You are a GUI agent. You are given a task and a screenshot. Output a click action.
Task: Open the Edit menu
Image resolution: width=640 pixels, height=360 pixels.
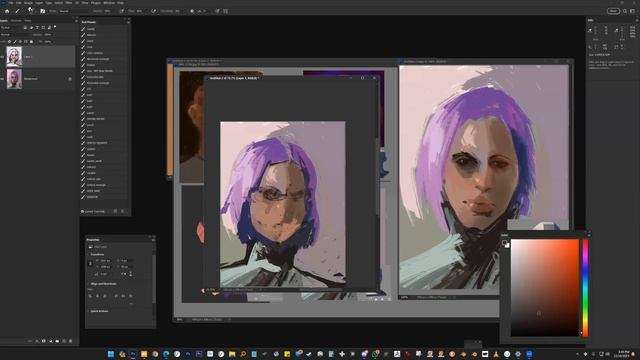pyautogui.click(x=19, y=2)
